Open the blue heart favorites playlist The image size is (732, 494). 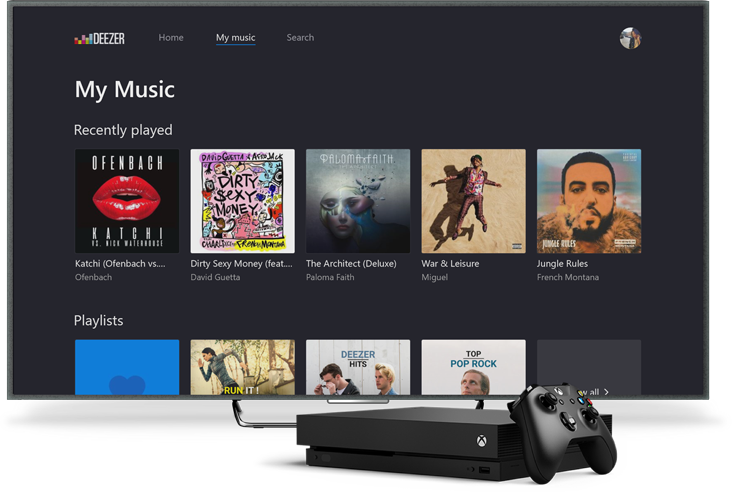pos(127,367)
